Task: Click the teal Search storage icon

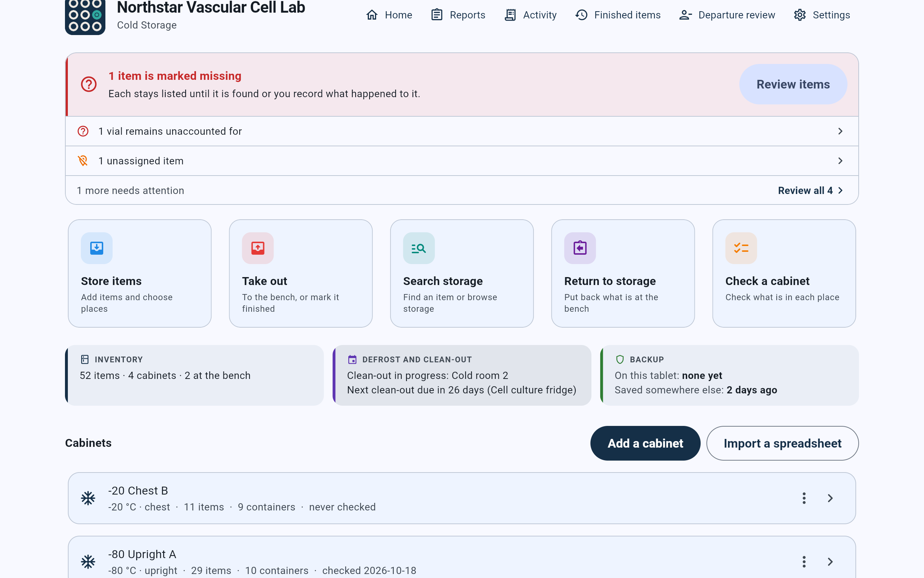Action: point(419,248)
